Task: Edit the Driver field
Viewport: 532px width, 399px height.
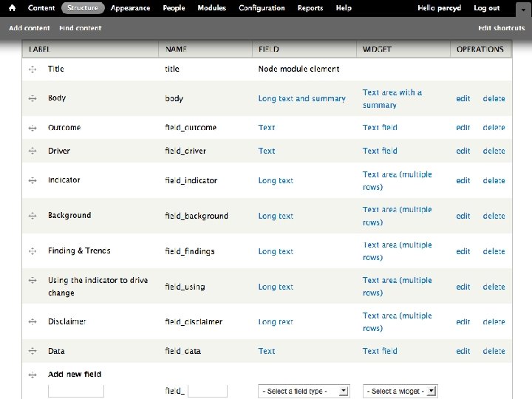Action: [x=463, y=151]
